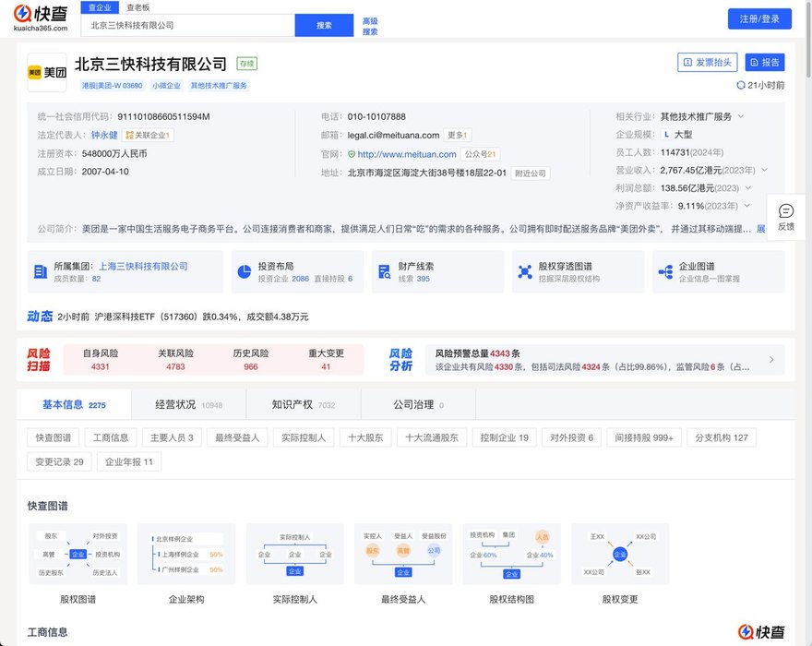
Task: Open legal representative 钟永健 link
Action: click(x=104, y=136)
